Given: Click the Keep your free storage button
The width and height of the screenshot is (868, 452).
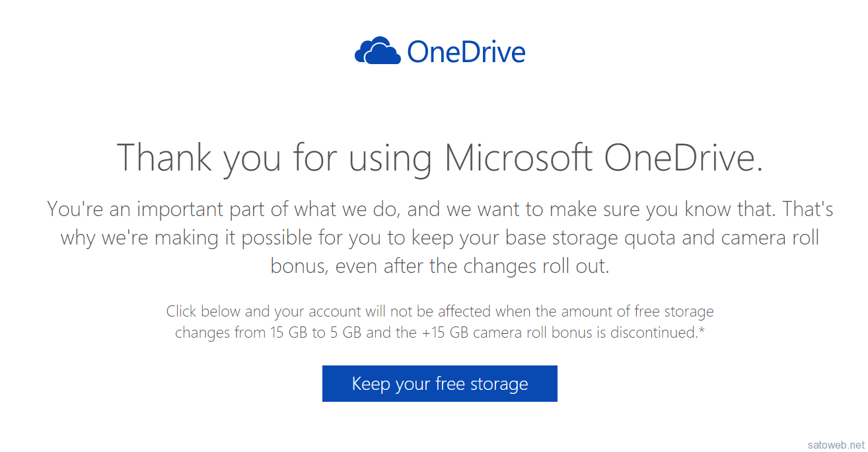Looking at the screenshot, I should click(440, 383).
